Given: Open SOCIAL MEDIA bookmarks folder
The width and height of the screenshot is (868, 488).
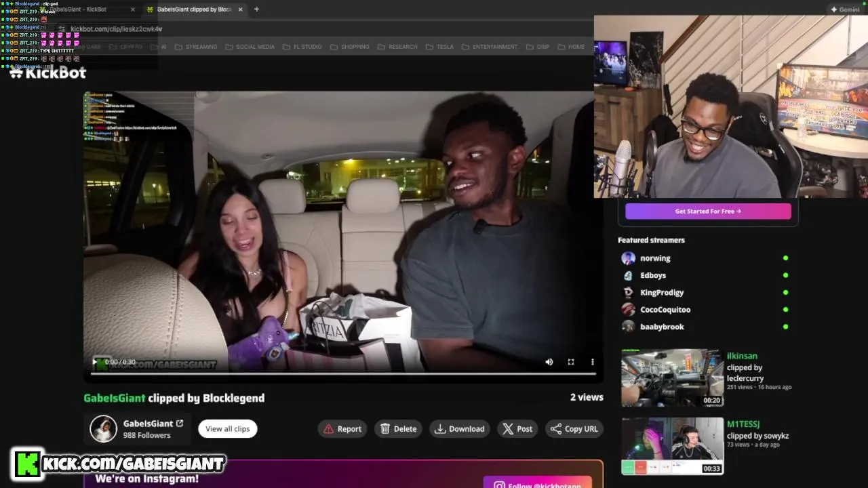Looking at the screenshot, I should click(250, 47).
